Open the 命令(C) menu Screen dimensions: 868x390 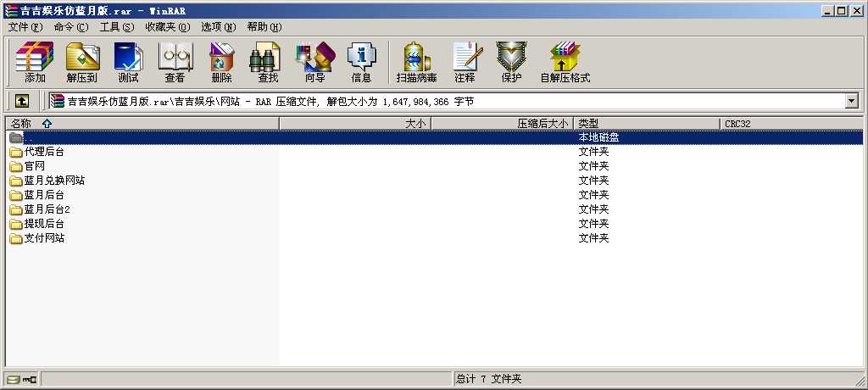(x=71, y=27)
